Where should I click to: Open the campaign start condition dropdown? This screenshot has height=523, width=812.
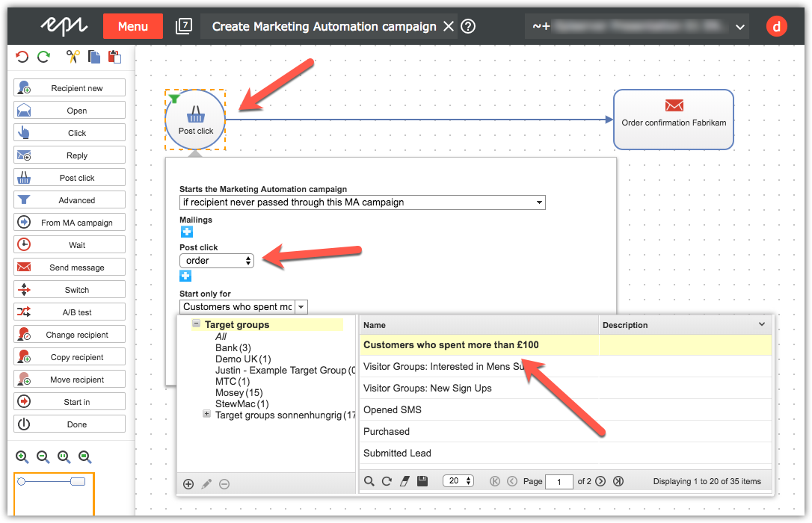pyautogui.click(x=363, y=202)
